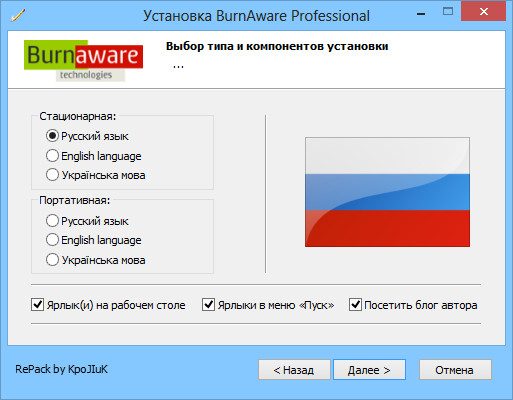This screenshot has height=400, width=513.
Task: Click the installer pencil icon in title bar
Action: [18, 15]
